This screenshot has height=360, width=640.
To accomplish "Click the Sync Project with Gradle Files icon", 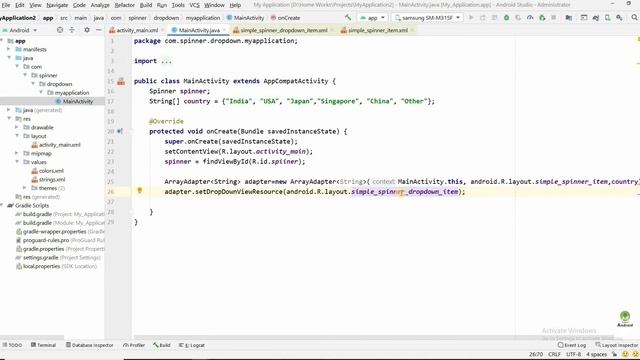I will click(x=596, y=18).
